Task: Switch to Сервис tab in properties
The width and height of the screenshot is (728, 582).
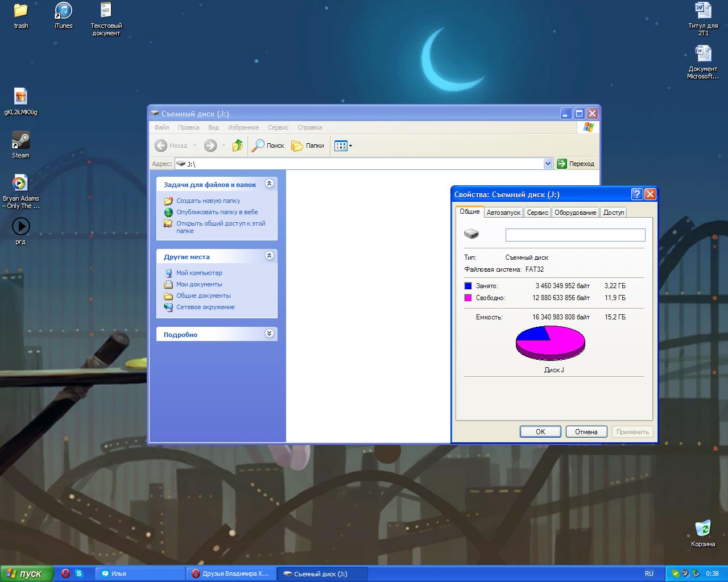Action: (537, 213)
